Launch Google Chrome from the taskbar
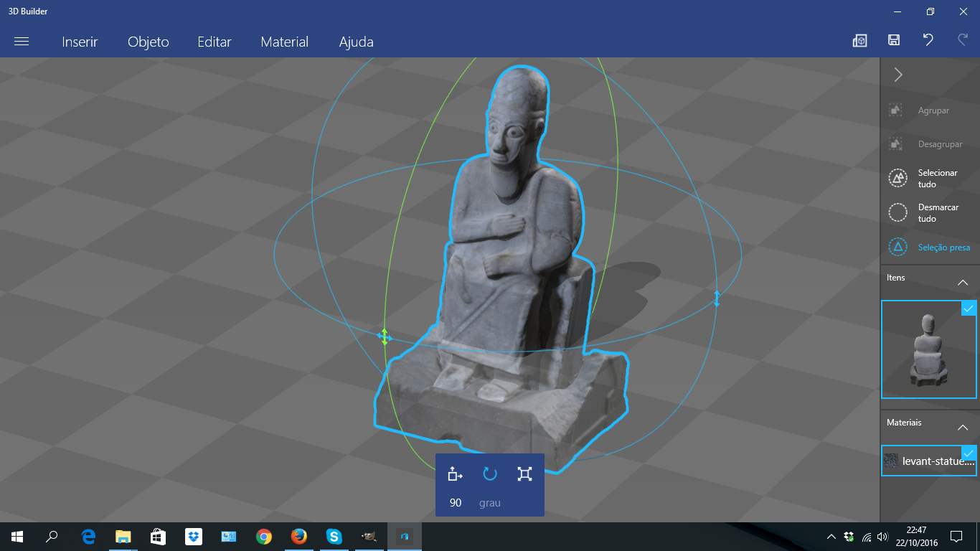Screen dimensions: 980x551 (x=264, y=537)
